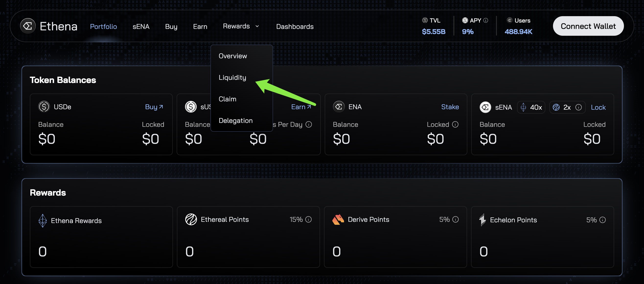This screenshot has width=644, height=284.
Task: Show APY info tooltip icon
Action: click(x=485, y=20)
